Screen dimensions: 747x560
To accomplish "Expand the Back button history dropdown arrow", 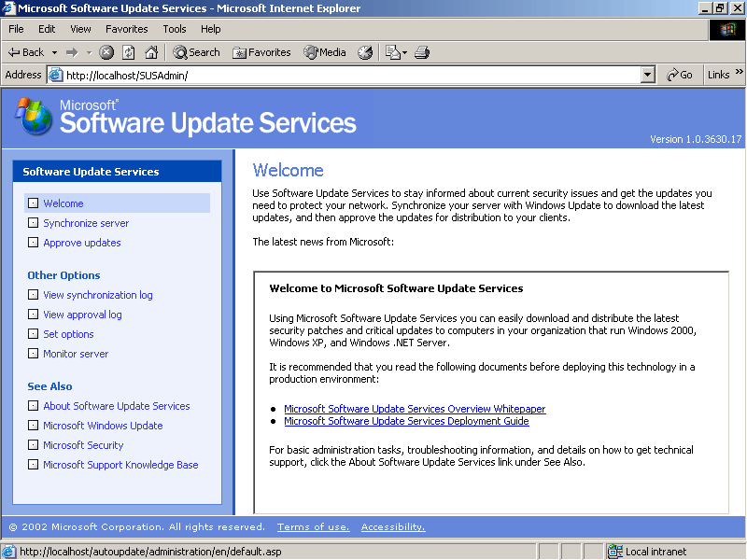I will (x=55, y=52).
